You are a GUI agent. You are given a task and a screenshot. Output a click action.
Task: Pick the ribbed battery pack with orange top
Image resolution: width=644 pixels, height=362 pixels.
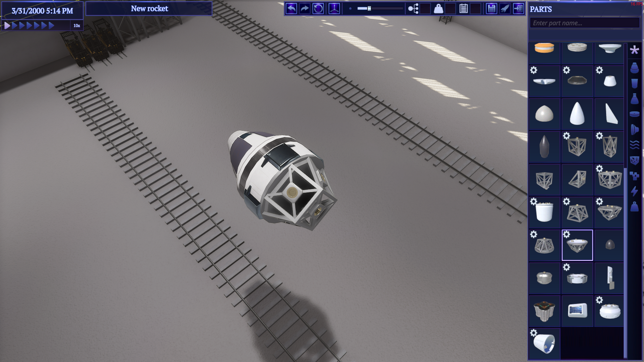[544, 311]
